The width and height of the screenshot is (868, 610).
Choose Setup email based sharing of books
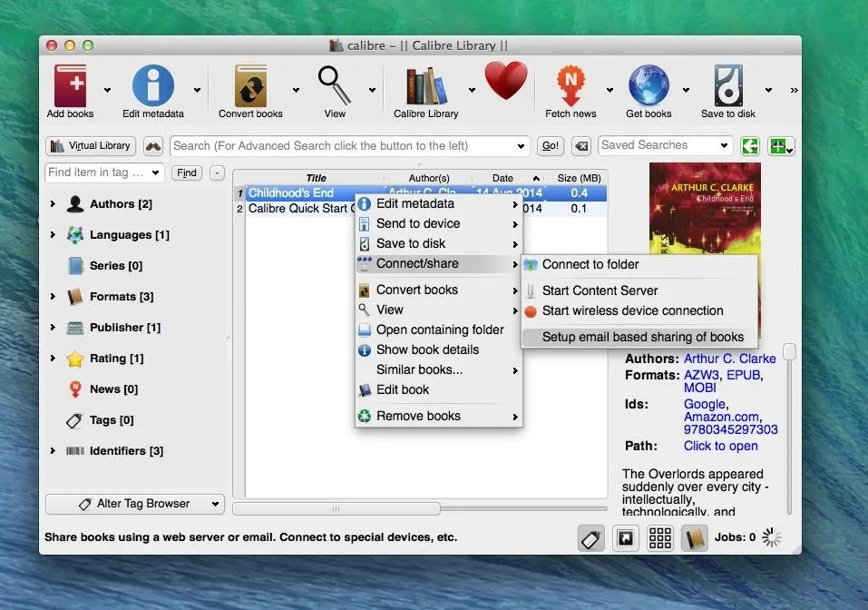640,337
